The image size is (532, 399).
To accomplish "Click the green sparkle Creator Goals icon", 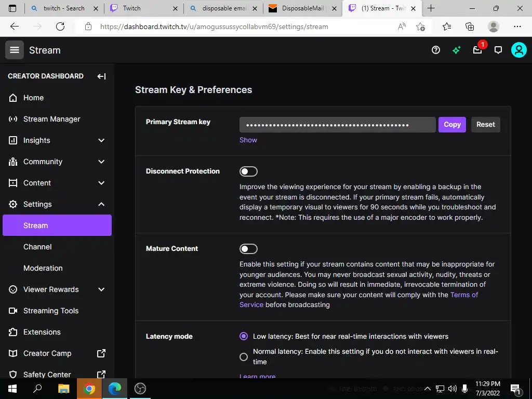I will [456, 50].
